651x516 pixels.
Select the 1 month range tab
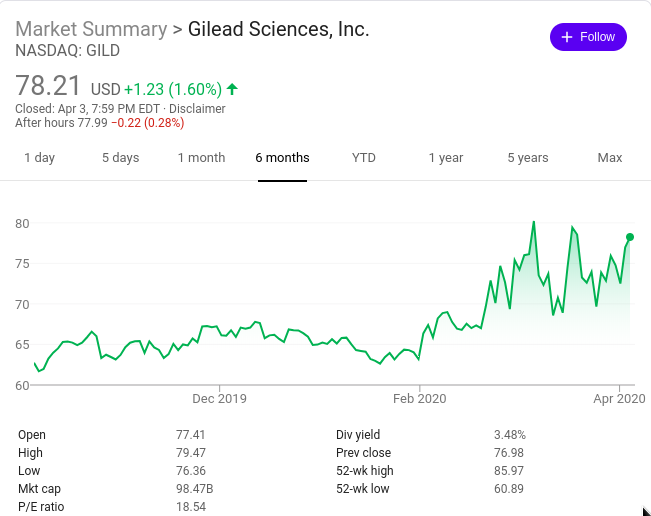coord(201,158)
